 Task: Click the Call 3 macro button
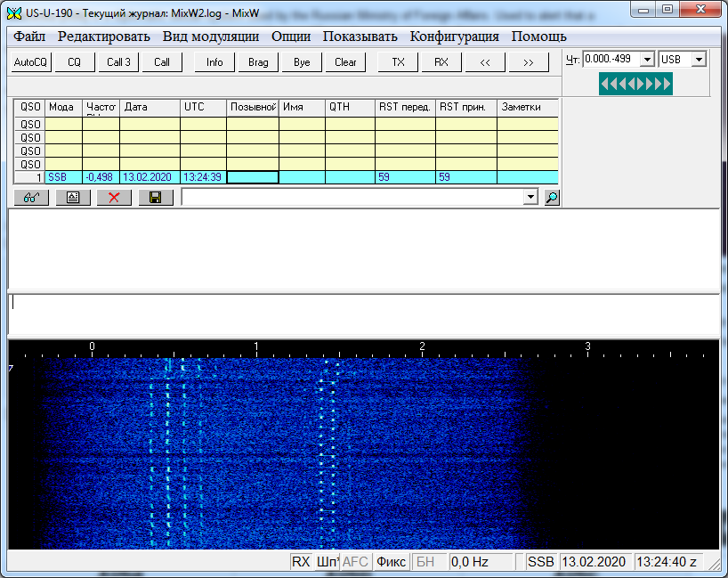click(x=118, y=62)
